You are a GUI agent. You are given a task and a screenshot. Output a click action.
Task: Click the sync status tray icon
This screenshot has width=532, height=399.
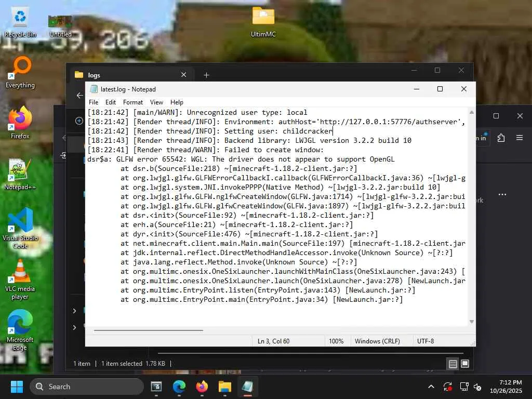(447, 387)
